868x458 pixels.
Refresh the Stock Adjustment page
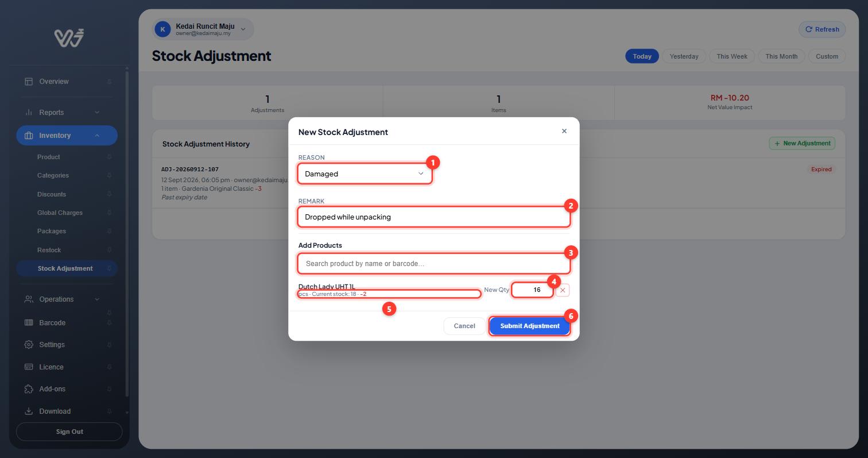click(822, 29)
